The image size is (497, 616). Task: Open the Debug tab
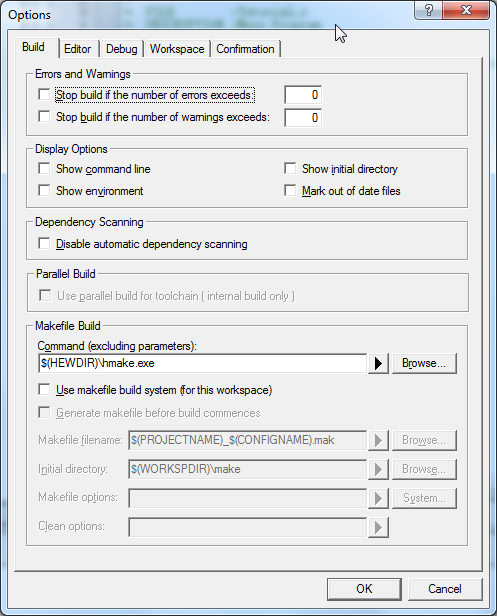click(121, 49)
